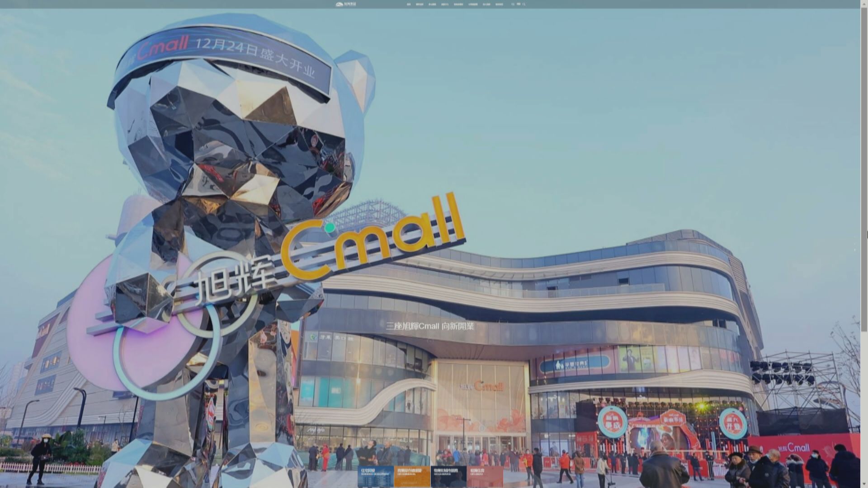Open the orange commercial complex tile

click(x=412, y=476)
